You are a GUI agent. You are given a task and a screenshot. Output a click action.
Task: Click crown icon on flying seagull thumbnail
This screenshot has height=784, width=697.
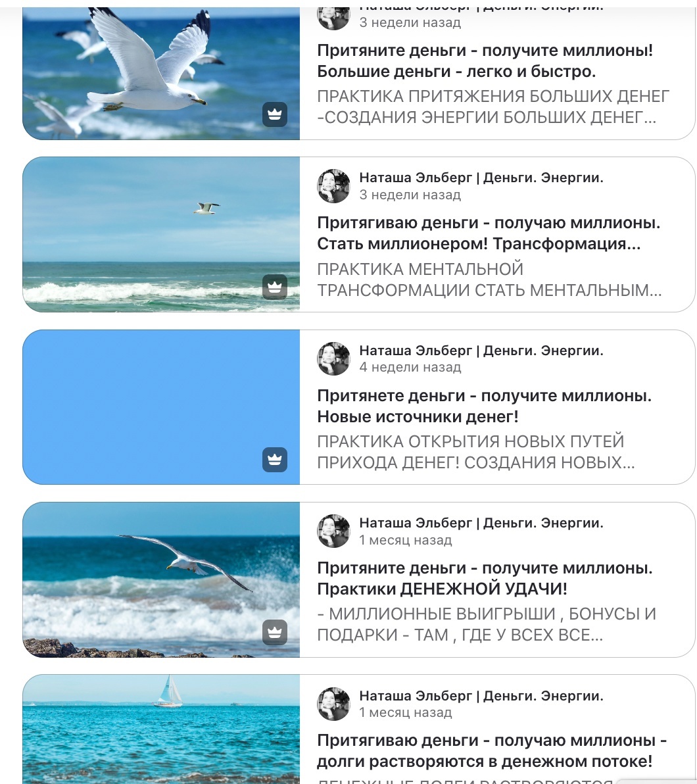(x=275, y=114)
